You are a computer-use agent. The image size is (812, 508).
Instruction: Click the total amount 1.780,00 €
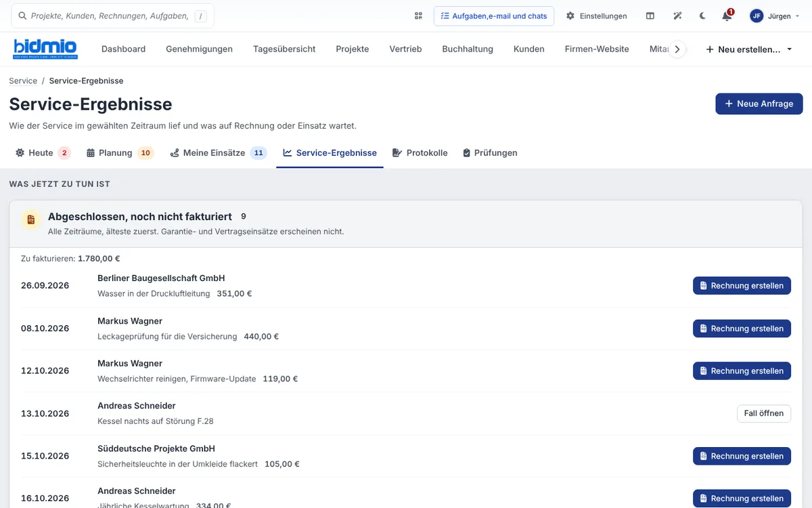99,259
